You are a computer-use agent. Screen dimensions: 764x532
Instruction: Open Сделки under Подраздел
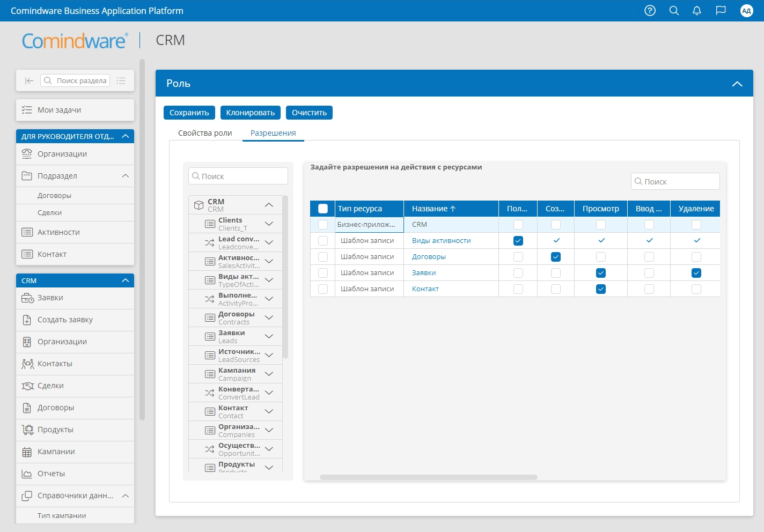75,212
